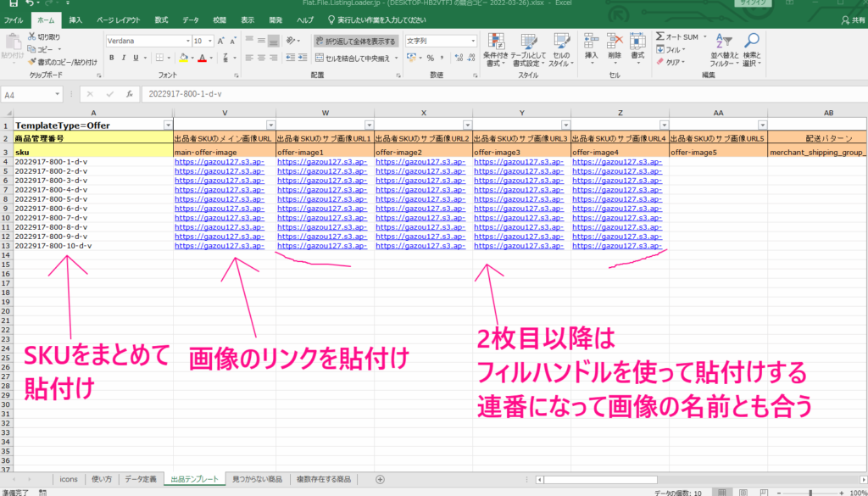This screenshot has width=868, height=496.
Task: Expand the number format 文字列 dropdown
Action: pyautogui.click(x=473, y=41)
